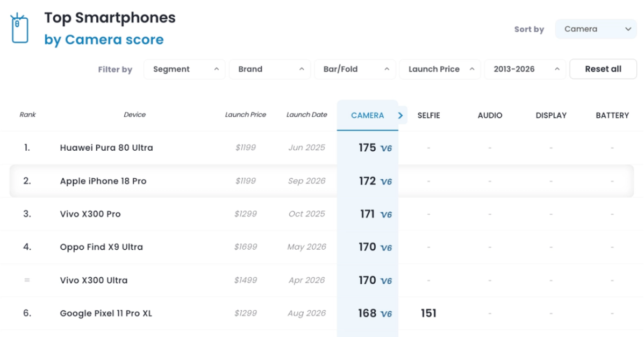The image size is (644, 337).
Task: Open the Sort by Camera dropdown
Action: [596, 29]
